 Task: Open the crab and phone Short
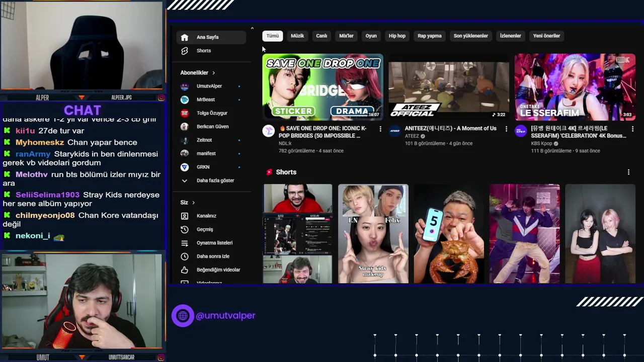(x=449, y=233)
